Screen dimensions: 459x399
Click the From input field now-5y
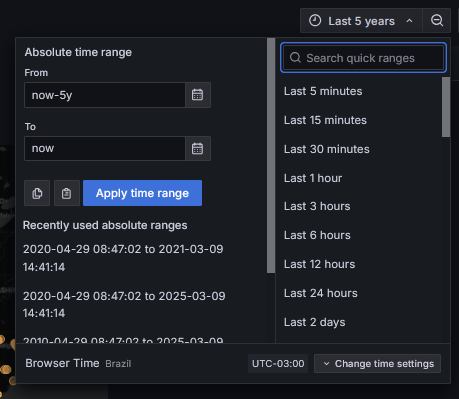coord(105,95)
